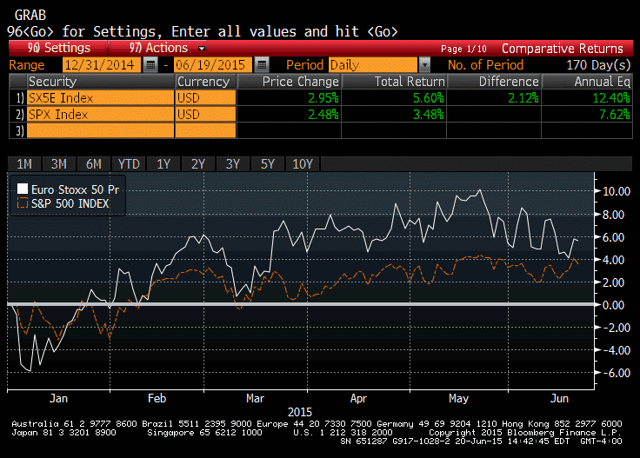Select the 1M time range tab
The image size is (640, 458).
(x=24, y=164)
